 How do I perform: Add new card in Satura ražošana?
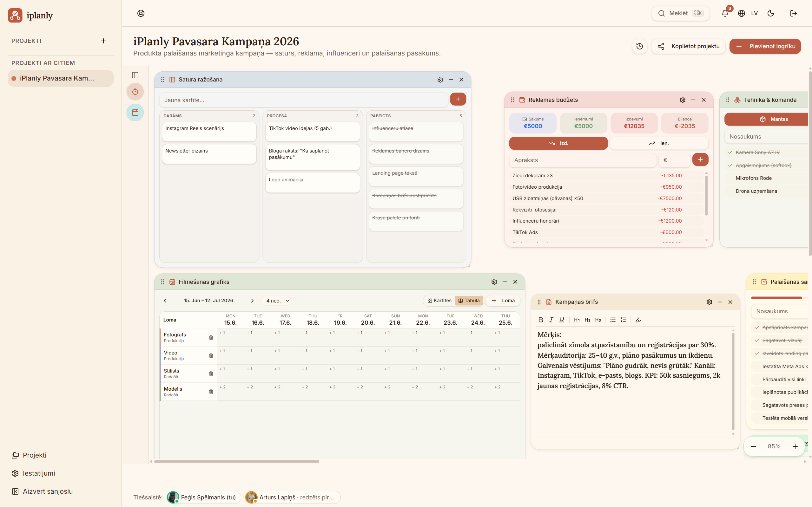[x=458, y=99]
